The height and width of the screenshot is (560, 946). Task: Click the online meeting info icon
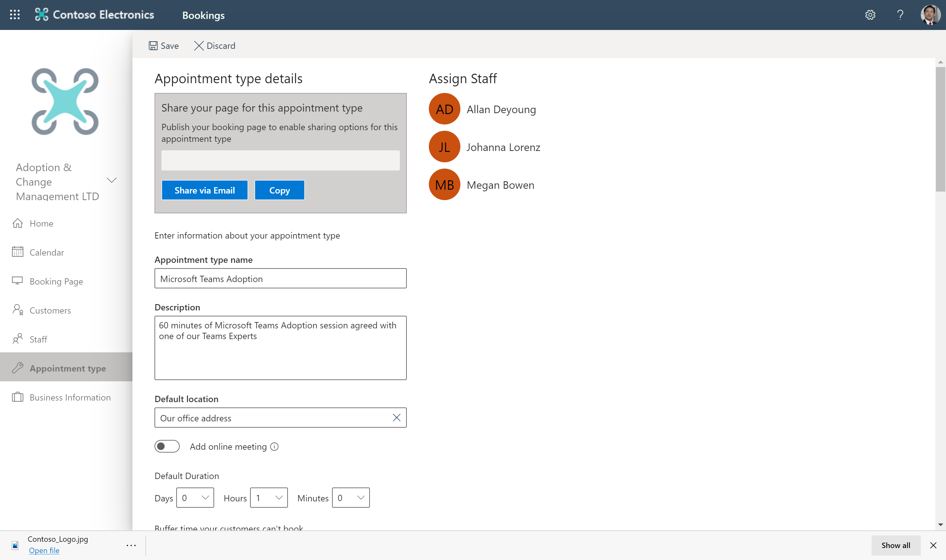pos(274,447)
